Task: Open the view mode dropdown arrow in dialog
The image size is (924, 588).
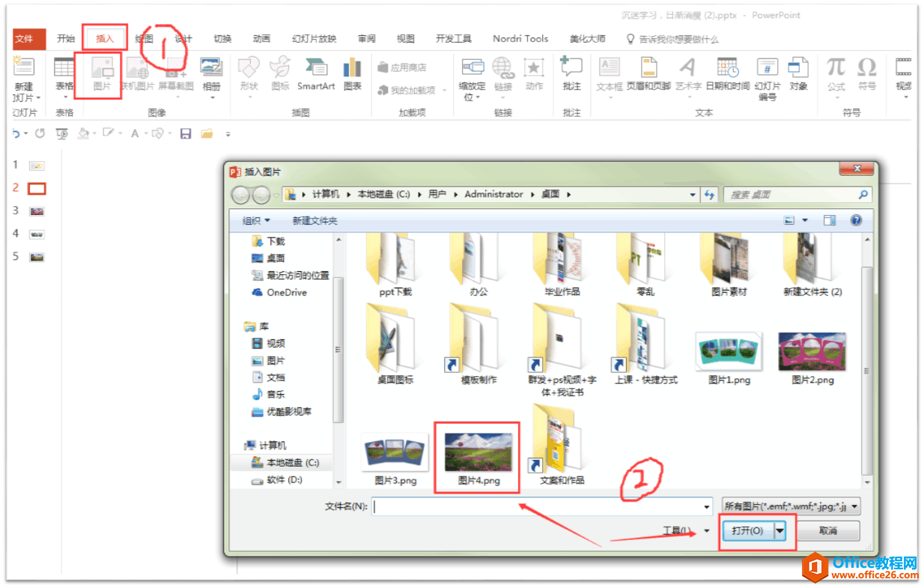Action: (806, 220)
